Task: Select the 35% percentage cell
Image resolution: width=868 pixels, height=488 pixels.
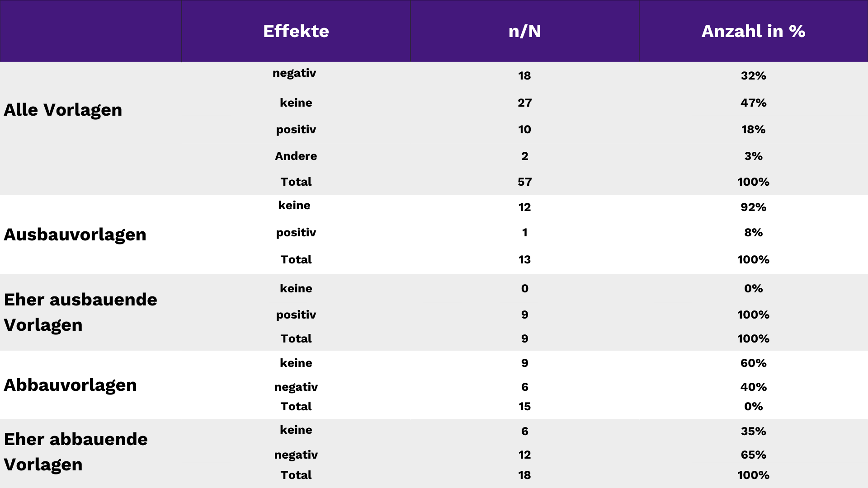Action: click(x=753, y=431)
